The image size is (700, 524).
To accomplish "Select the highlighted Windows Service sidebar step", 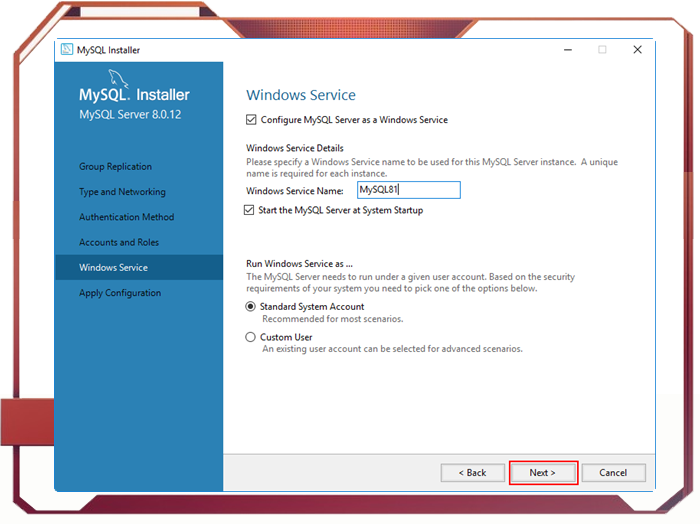I will 113,267.
